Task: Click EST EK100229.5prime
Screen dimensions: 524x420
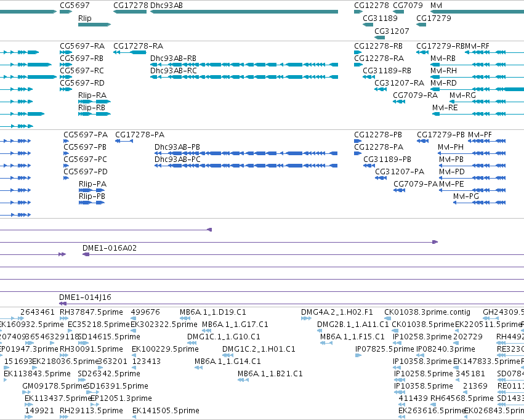Action: tap(134, 355)
